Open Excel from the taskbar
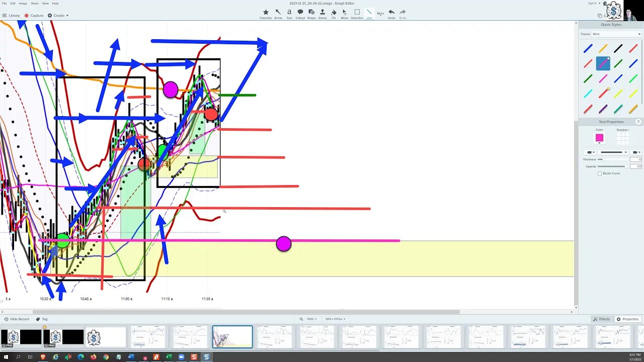The width and height of the screenshot is (644, 362). coord(169,357)
